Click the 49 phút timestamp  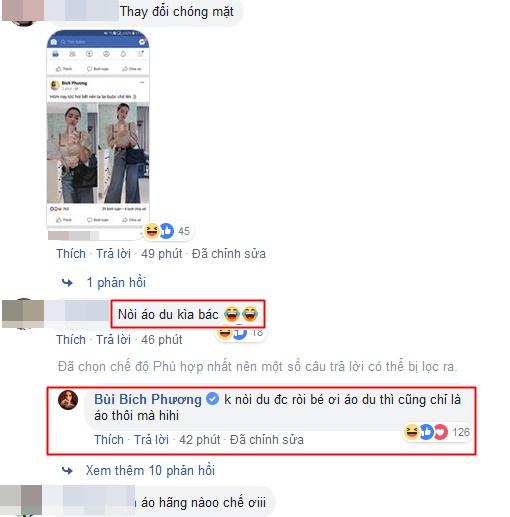coord(162,254)
